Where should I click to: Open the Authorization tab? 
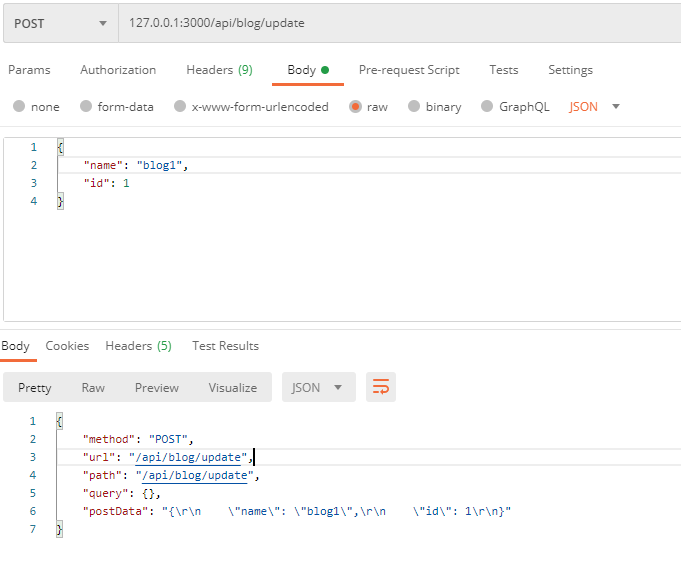(x=118, y=70)
